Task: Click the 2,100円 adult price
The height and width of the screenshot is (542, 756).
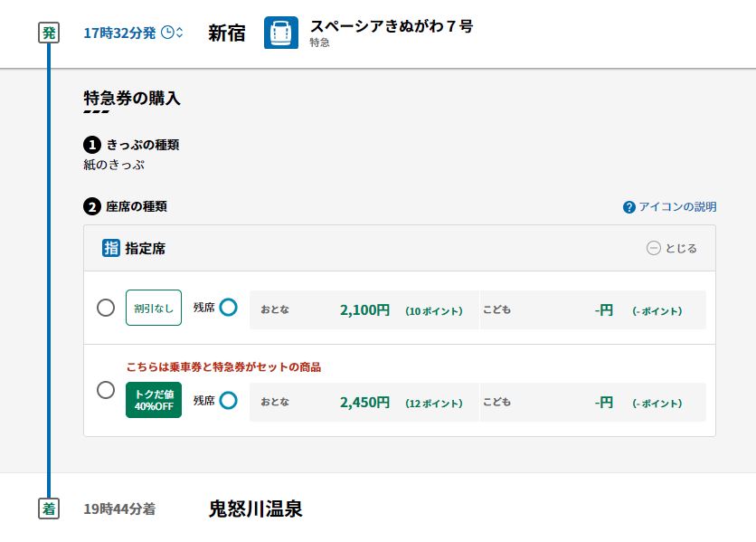Action: 364,309
